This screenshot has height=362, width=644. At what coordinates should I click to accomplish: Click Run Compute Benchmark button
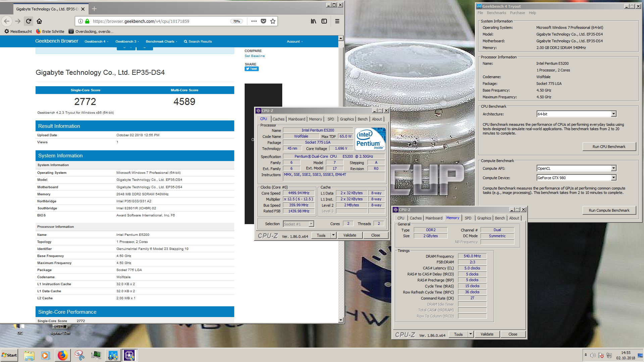(609, 210)
